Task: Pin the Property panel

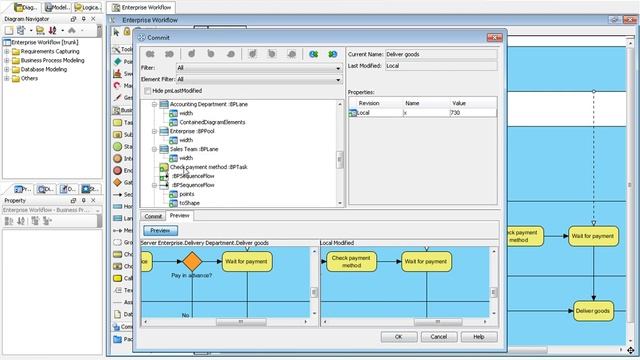Action: (84, 200)
